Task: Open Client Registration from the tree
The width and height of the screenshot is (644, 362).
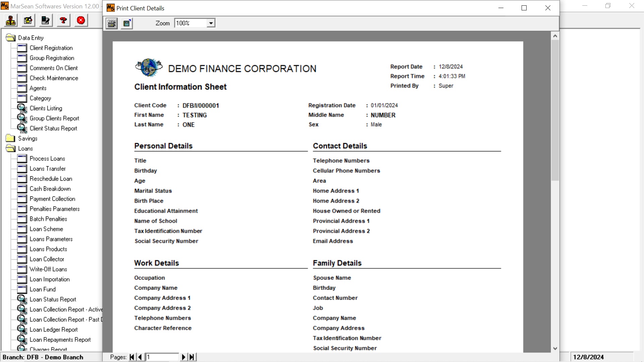Action: pyautogui.click(x=51, y=48)
